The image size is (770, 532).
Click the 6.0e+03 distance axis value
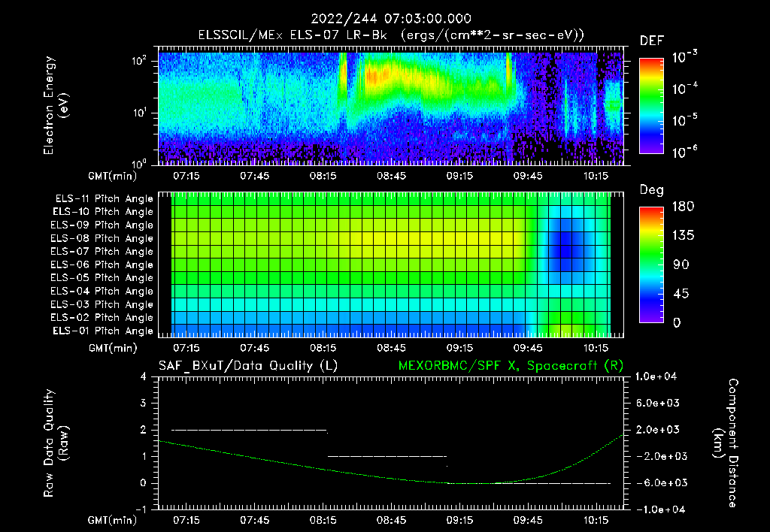click(x=658, y=403)
